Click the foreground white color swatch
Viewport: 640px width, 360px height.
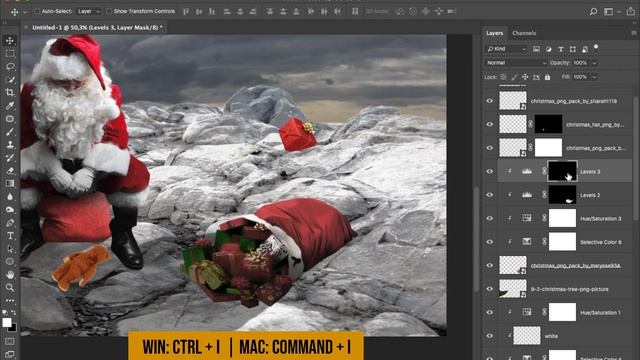7,322
